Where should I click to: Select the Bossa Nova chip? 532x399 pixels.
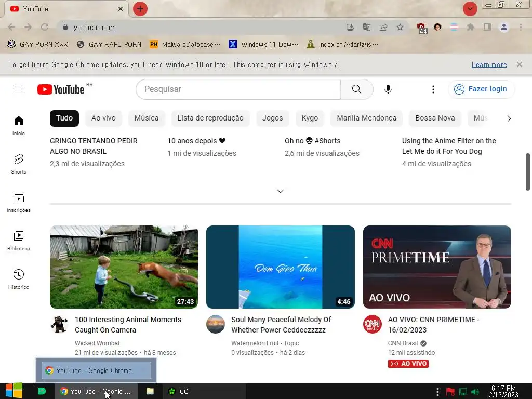click(435, 118)
